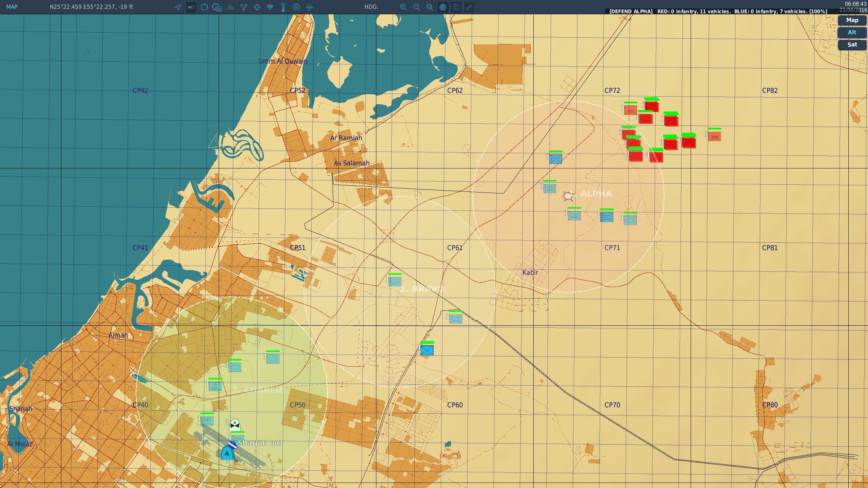Select the solid blue unit near BRAVO
Viewport: 868px width, 488px height.
(427, 350)
